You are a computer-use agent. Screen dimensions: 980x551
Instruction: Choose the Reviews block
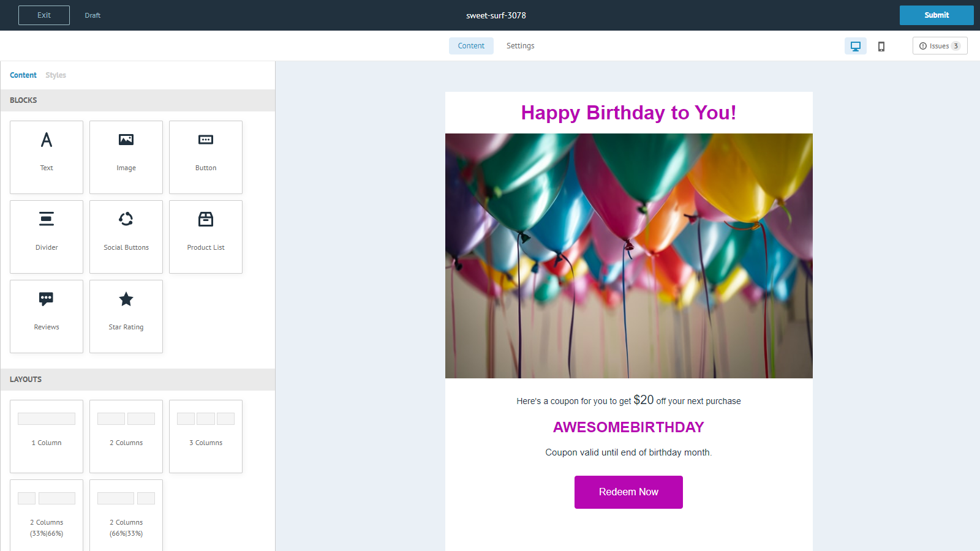pyautogui.click(x=47, y=316)
